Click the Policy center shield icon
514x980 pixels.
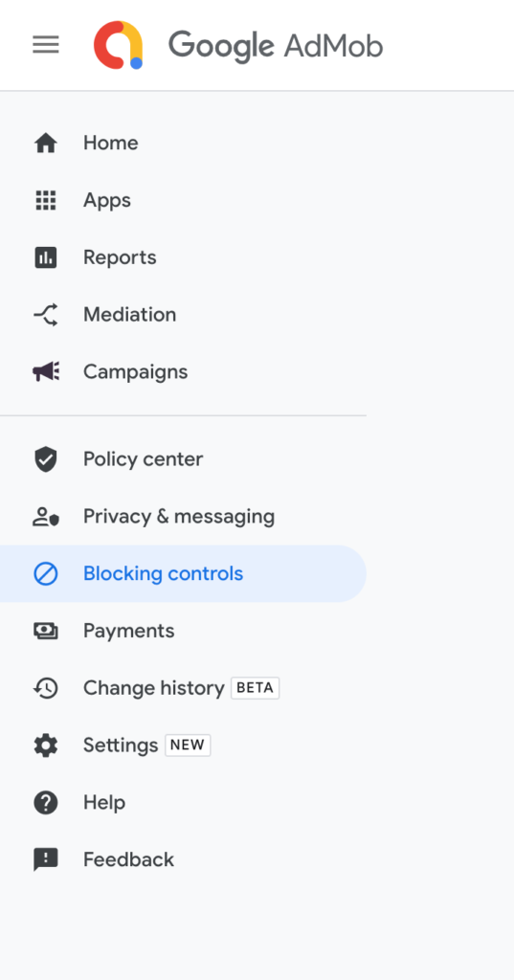(46, 459)
